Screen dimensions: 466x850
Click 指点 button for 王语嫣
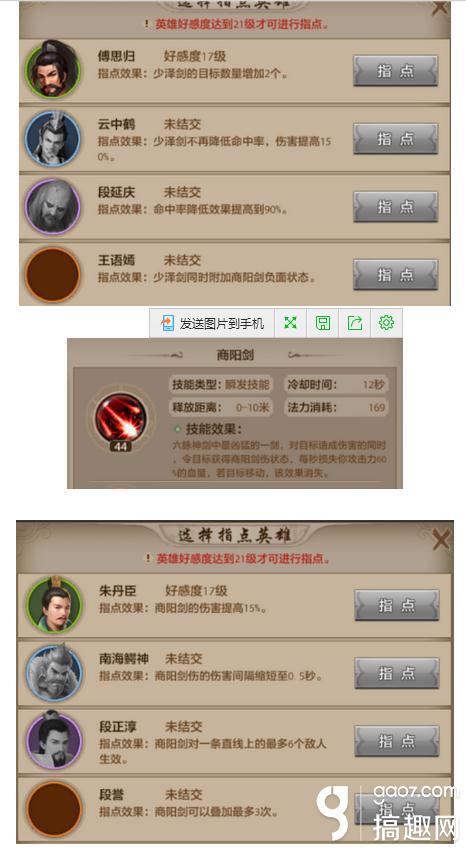[396, 274]
